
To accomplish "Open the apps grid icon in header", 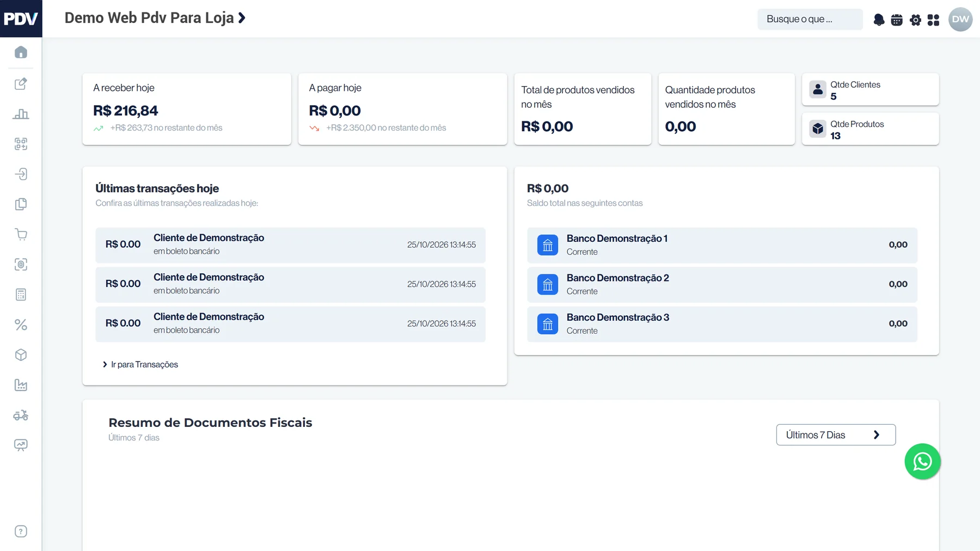I will click(x=933, y=20).
